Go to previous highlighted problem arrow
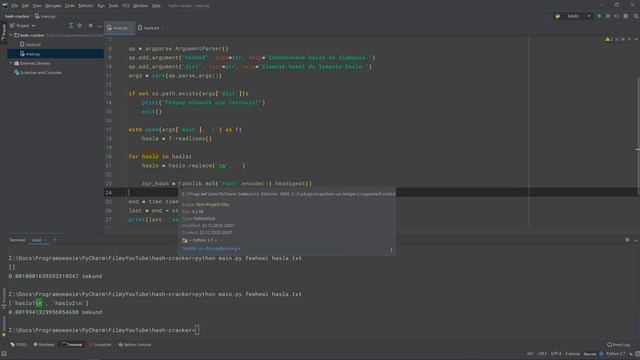 (x=629, y=39)
